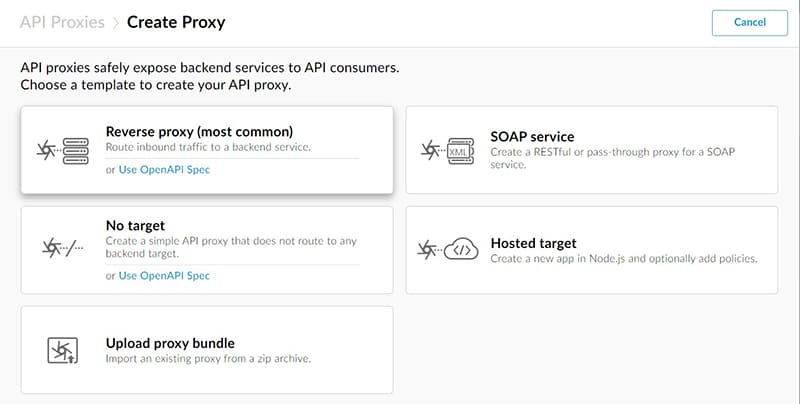The width and height of the screenshot is (800, 404).
Task: Open Use OpenAPI Spec under No target
Action: [x=164, y=276]
